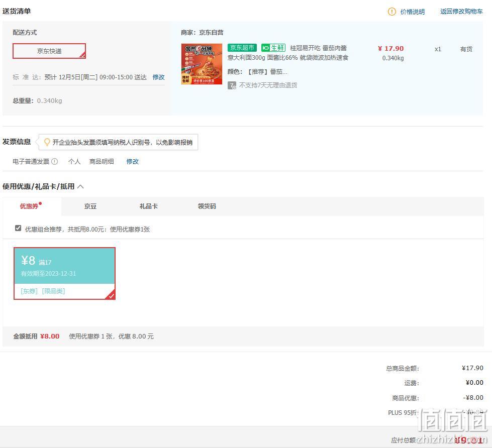Image resolution: width=492 pixels, height=448 pixels.
Task: Click 修改 for invoice information
Action: coord(132,161)
